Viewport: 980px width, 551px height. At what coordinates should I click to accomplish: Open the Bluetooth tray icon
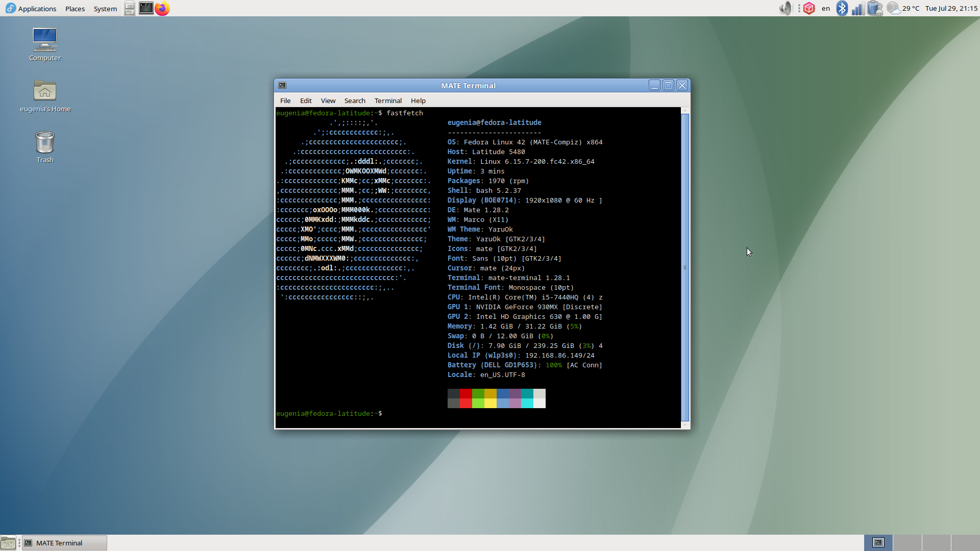click(x=842, y=8)
